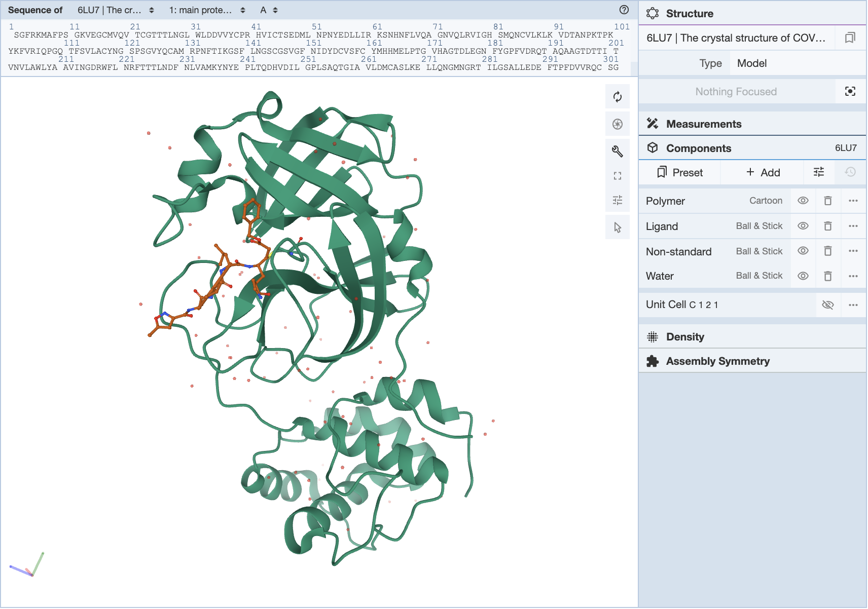The width and height of the screenshot is (868, 609).
Task: Open more options for Non-standard component
Action: pos(853,251)
